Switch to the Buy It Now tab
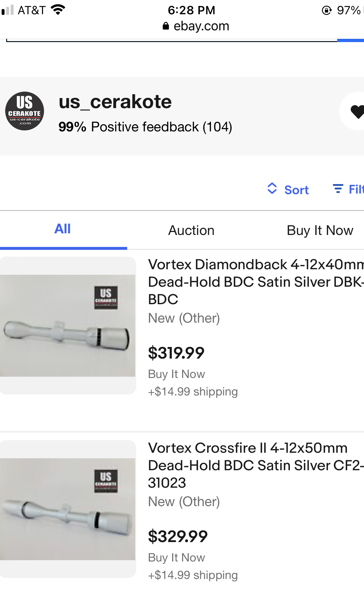364x611 pixels. (320, 230)
